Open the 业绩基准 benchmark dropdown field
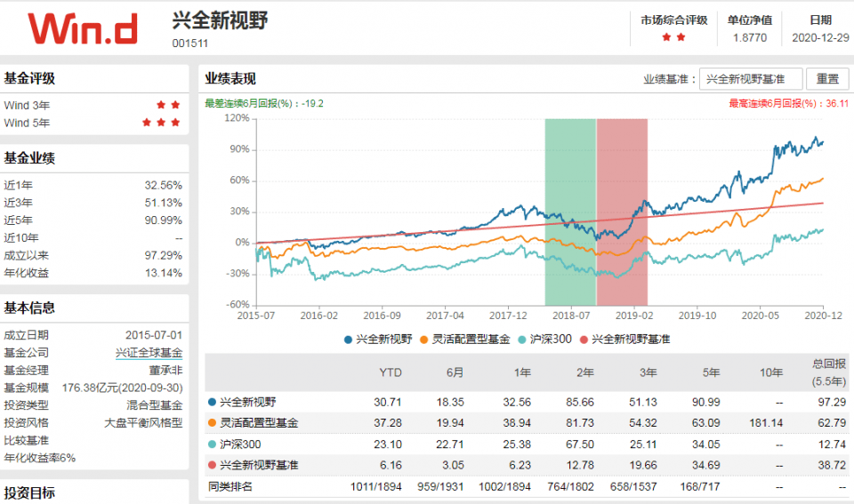The height and width of the screenshot is (504, 854). point(751,79)
